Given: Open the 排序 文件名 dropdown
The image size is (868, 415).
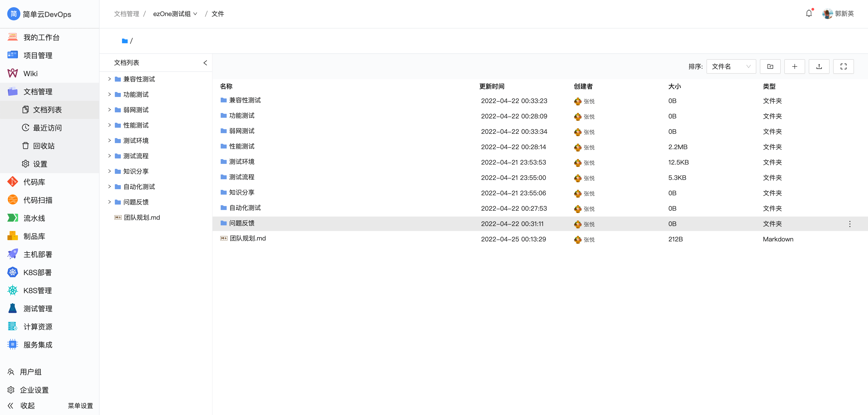Looking at the screenshot, I should (x=731, y=66).
